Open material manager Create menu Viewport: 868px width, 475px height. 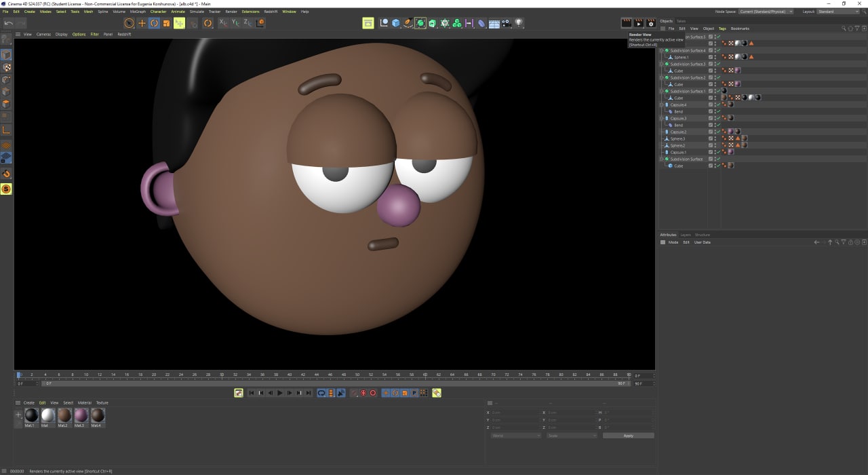point(29,402)
